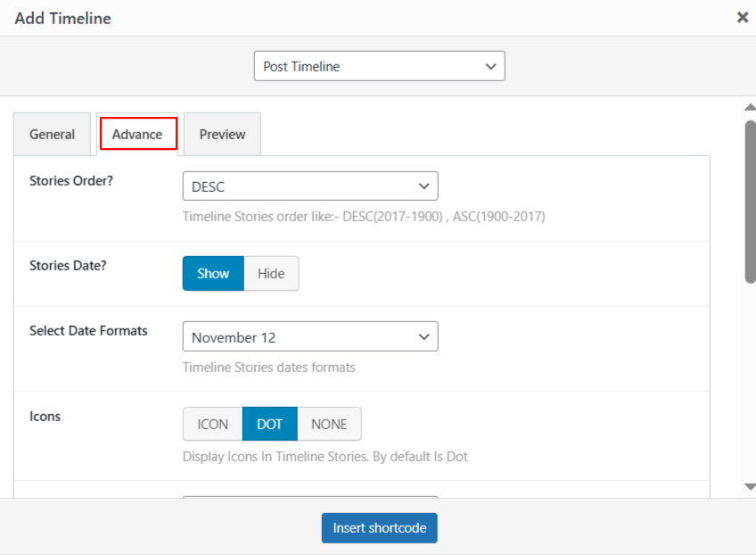Choose the DOT option for Icons
Screen dimensions: 756x555
tap(269, 425)
